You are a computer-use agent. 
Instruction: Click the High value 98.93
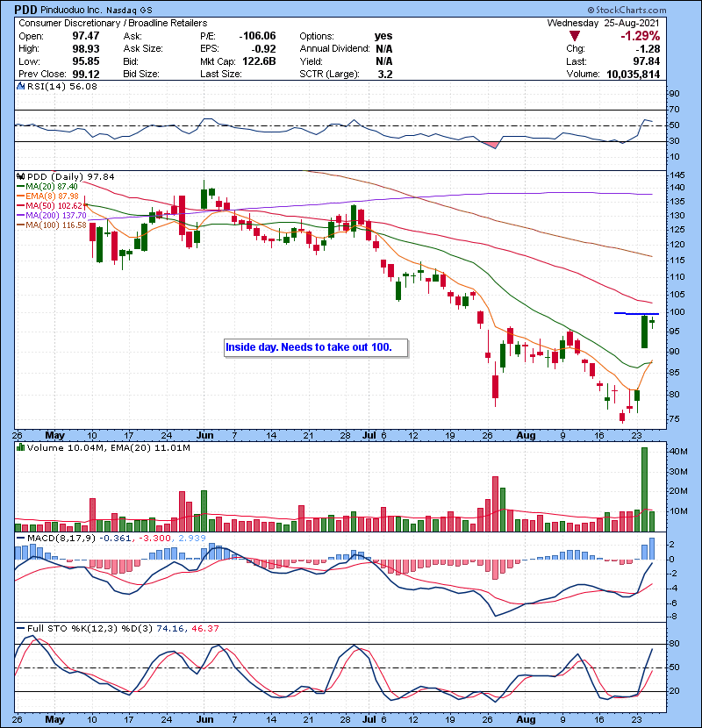85,49
